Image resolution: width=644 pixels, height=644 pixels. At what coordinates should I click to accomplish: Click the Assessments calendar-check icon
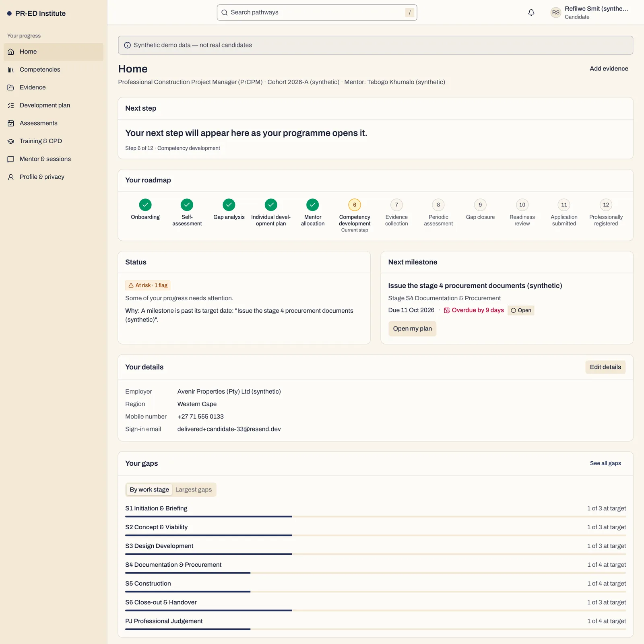click(11, 123)
